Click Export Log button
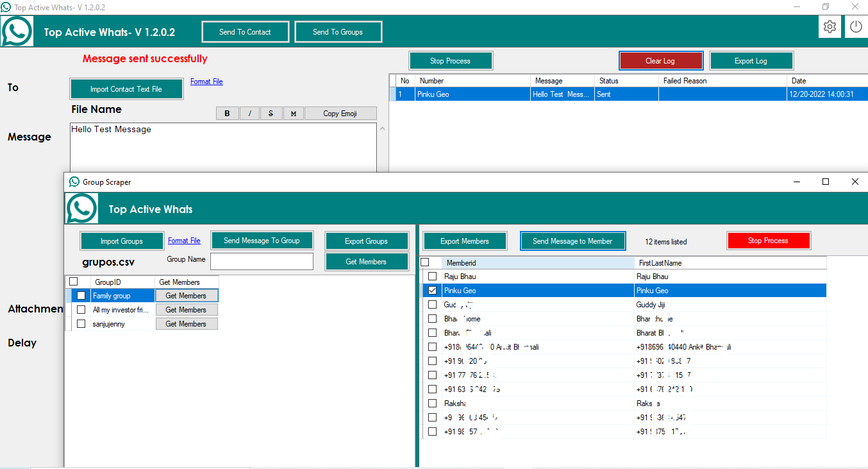Viewport: 868px width, 469px height. click(751, 61)
